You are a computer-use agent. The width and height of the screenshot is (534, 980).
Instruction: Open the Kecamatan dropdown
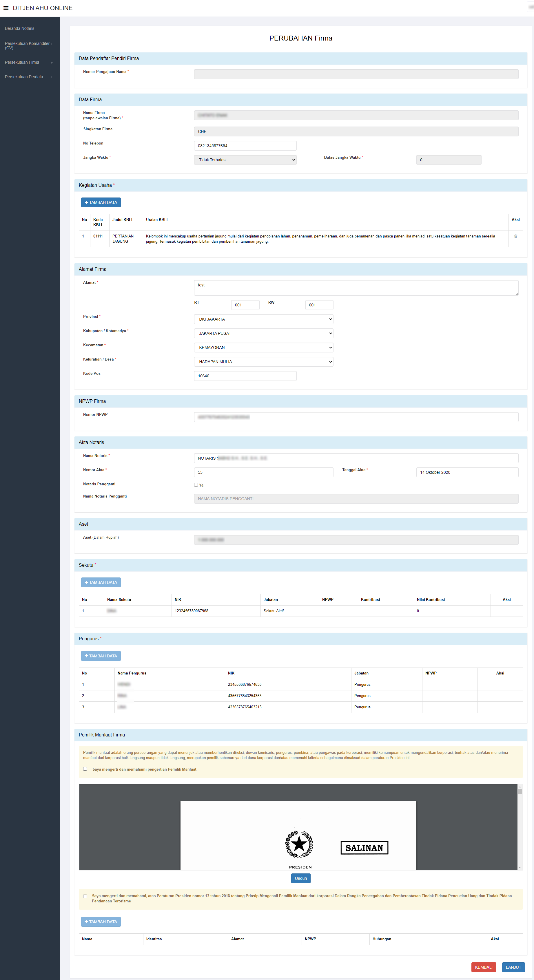point(263,347)
